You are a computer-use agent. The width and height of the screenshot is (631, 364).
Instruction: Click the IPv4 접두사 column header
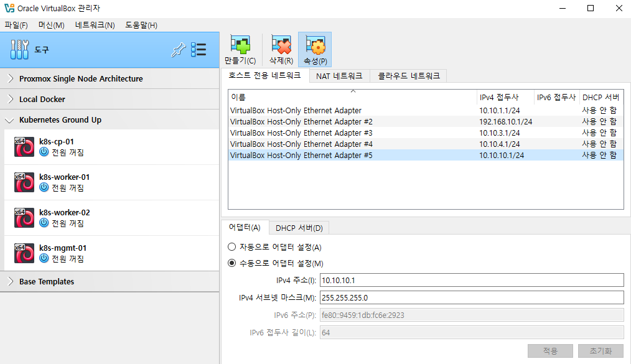click(x=505, y=97)
